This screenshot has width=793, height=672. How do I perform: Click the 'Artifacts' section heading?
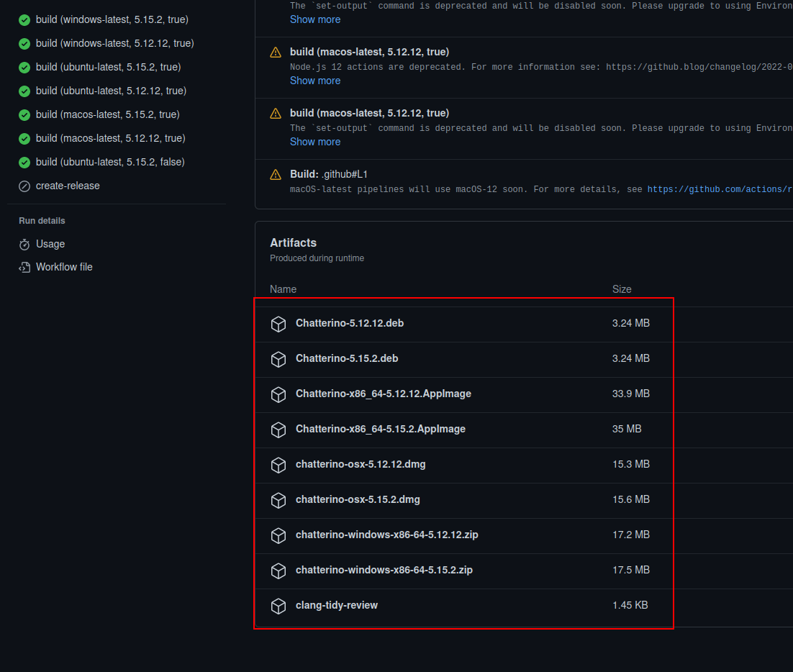294,242
